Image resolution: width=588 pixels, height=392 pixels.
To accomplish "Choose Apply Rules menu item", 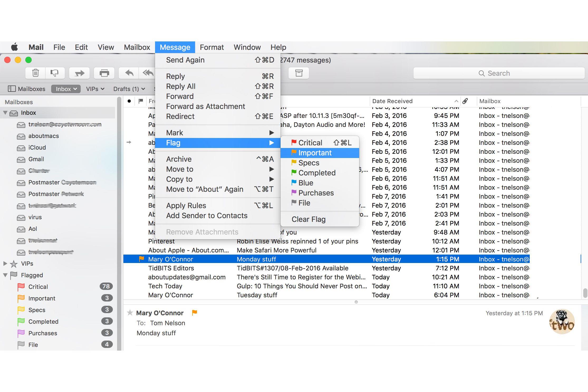I will 218,205.
